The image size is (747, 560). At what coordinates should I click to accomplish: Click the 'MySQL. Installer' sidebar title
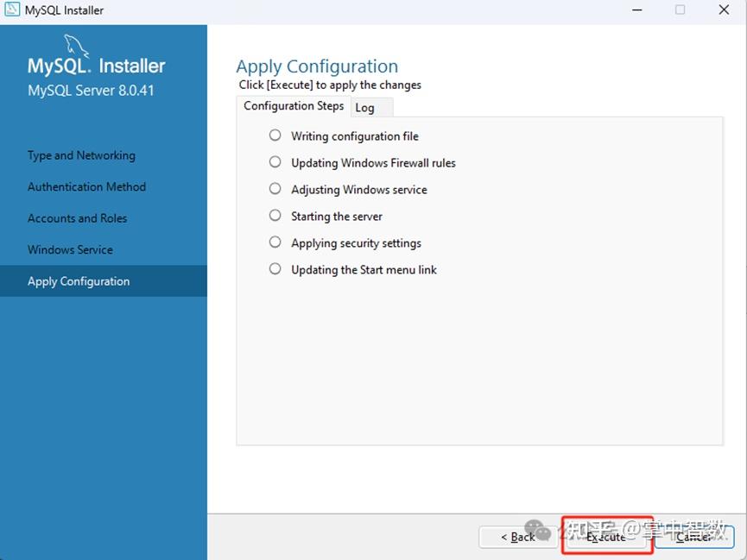coord(96,66)
